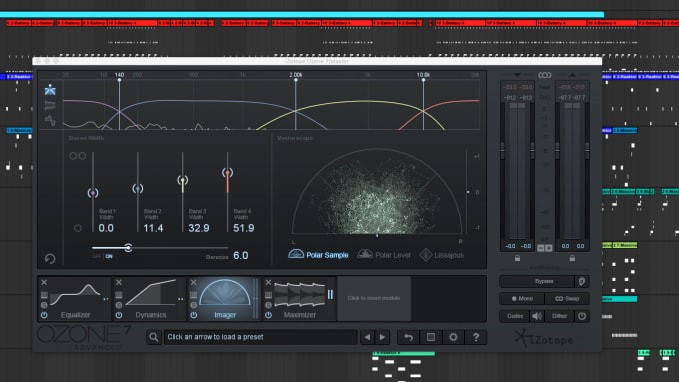The width and height of the screenshot is (679, 382).
Task: Click the Band 4 Width value 51.9
Action: pos(244,228)
